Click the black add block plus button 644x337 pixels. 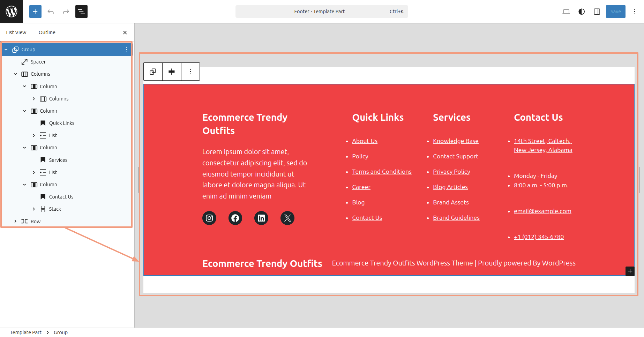[x=630, y=271]
